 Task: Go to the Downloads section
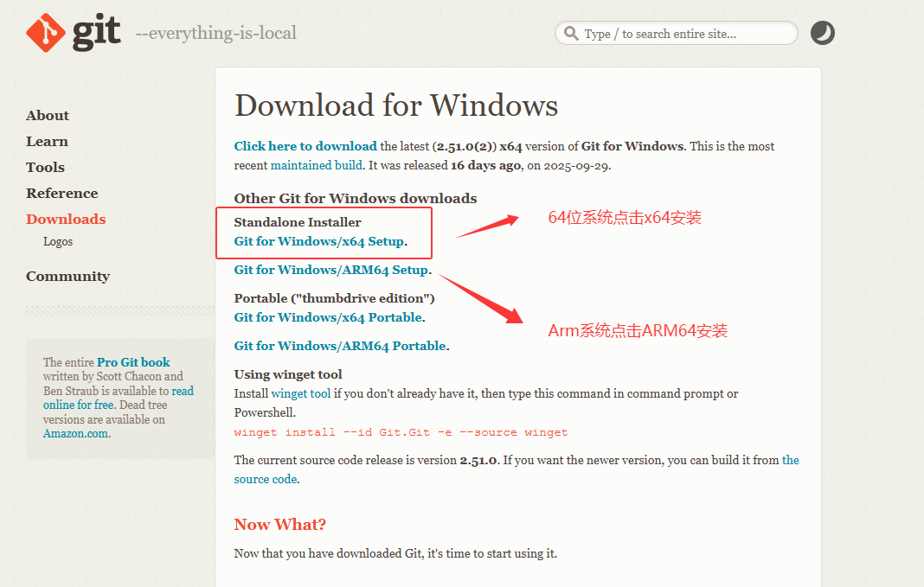tap(66, 219)
